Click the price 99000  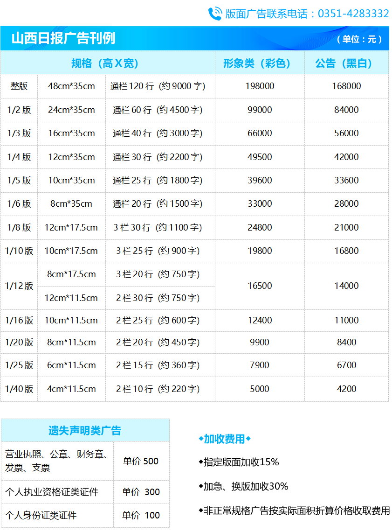[x=260, y=110]
